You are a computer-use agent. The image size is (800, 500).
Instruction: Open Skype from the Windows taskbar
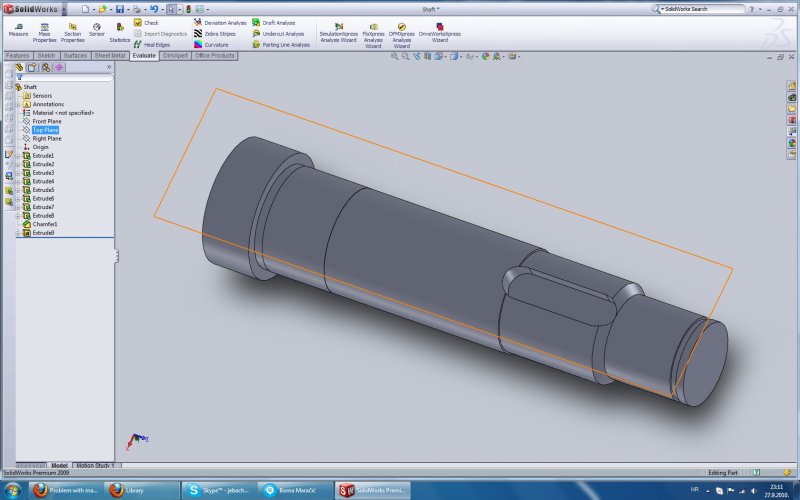216,490
